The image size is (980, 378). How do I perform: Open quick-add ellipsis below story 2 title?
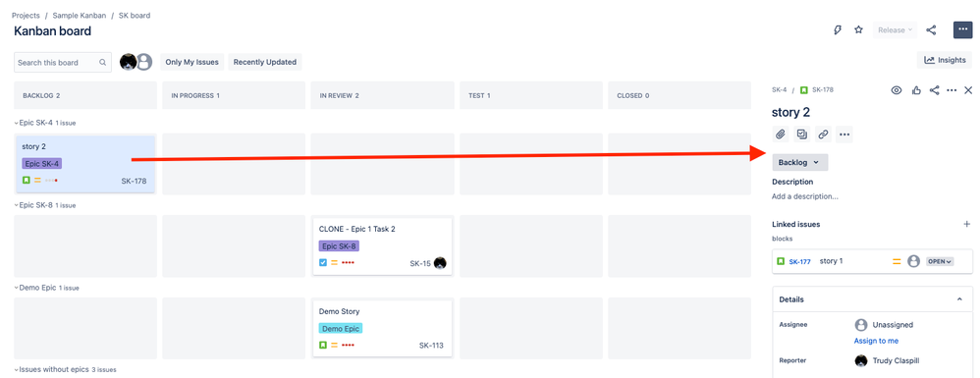tap(844, 134)
